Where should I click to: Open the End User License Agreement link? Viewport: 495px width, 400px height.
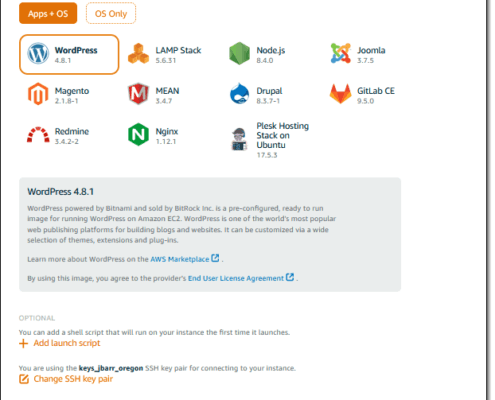pos(236,278)
